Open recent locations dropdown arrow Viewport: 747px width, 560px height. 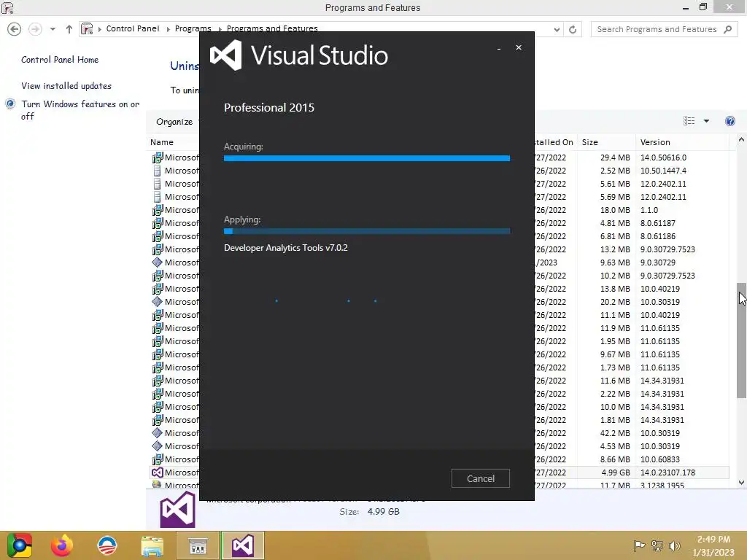point(53,29)
